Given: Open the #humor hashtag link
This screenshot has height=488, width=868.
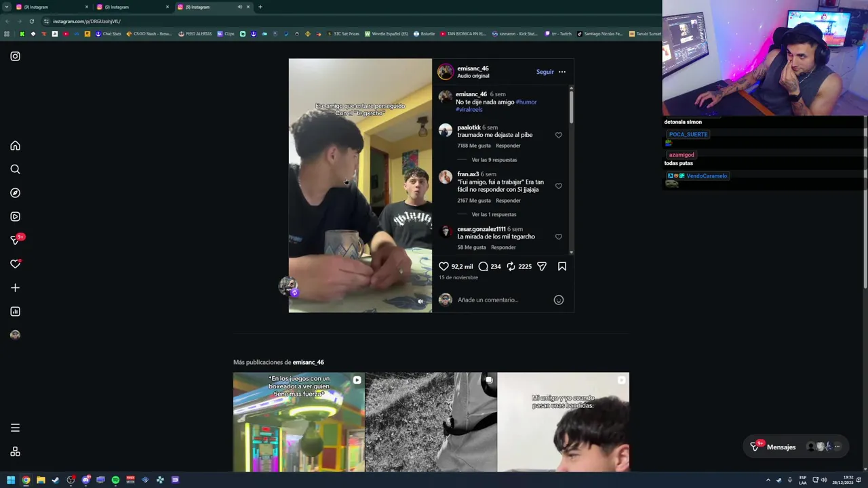Looking at the screenshot, I should tap(526, 102).
